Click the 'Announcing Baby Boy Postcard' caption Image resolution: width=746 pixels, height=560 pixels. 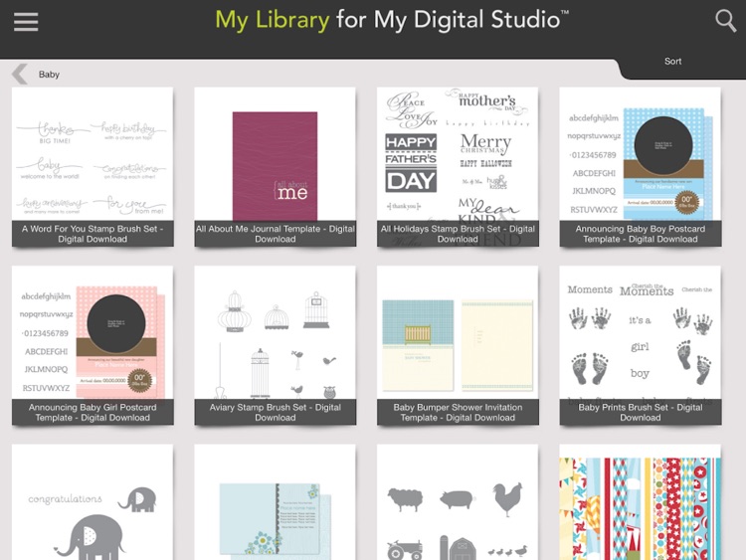pyautogui.click(x=641, y=234)
